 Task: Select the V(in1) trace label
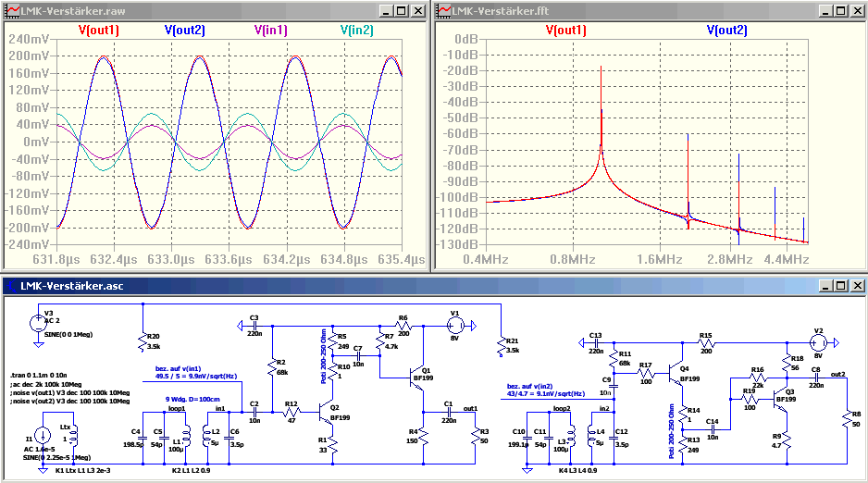click(x=271, y=30)
